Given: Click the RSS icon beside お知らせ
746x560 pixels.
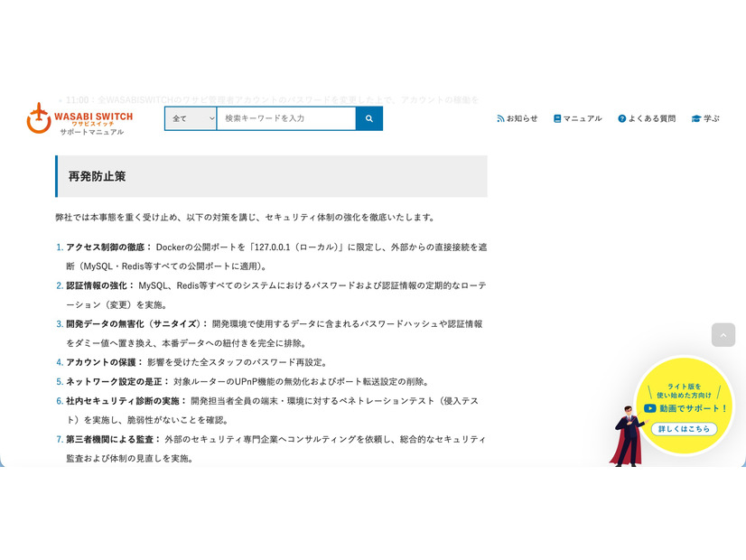Looking at the screenshot, I should 500,118.
